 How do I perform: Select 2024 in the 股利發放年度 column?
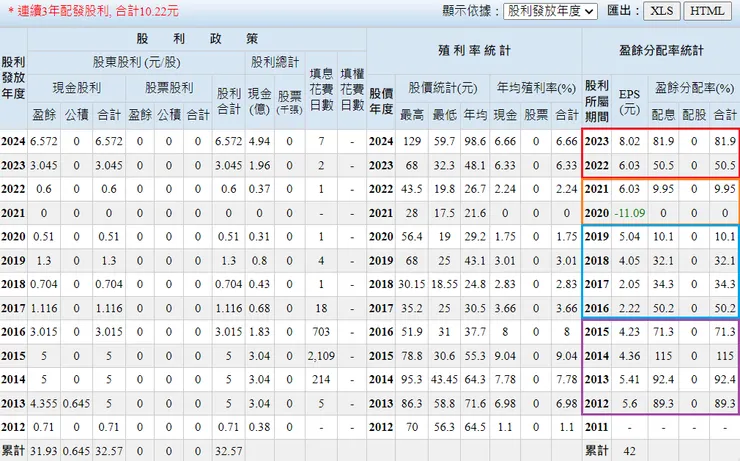click(13, 142)
